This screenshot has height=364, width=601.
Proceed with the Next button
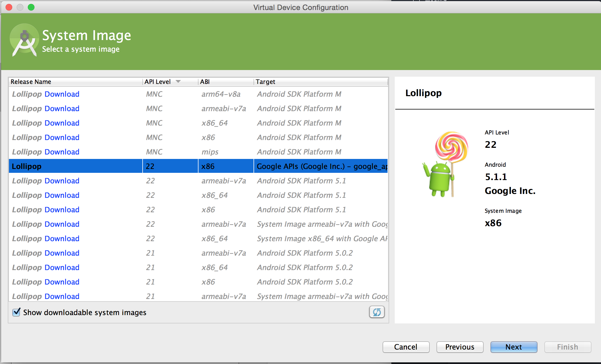point(514,347)
